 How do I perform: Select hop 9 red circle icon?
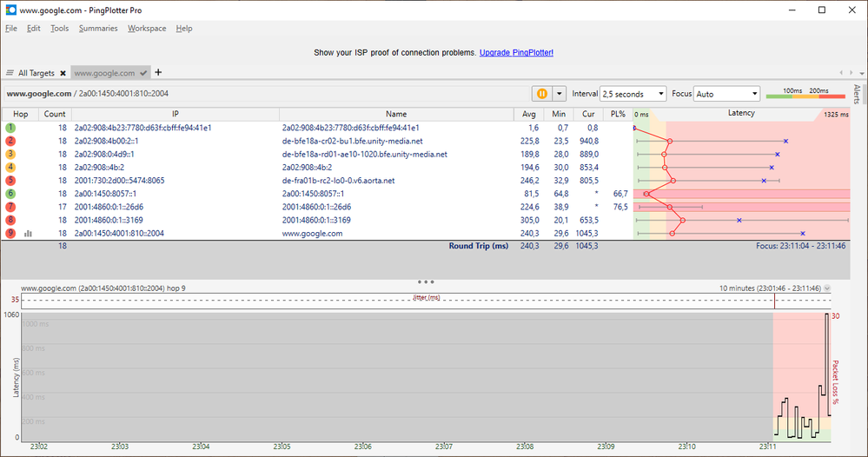pyautogui.click(x=10, y=234)
